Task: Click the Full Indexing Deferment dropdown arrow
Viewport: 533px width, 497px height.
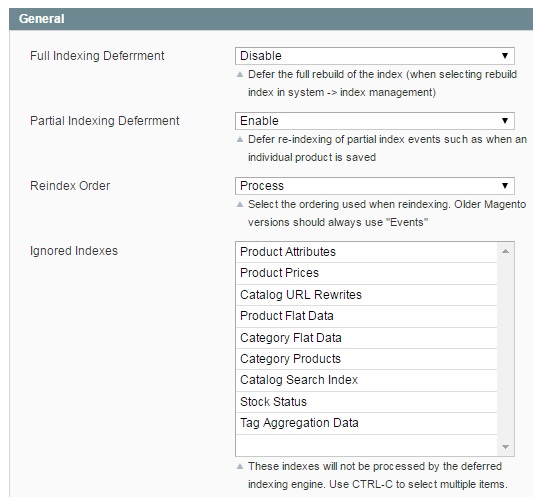Action: click(505, 56)
